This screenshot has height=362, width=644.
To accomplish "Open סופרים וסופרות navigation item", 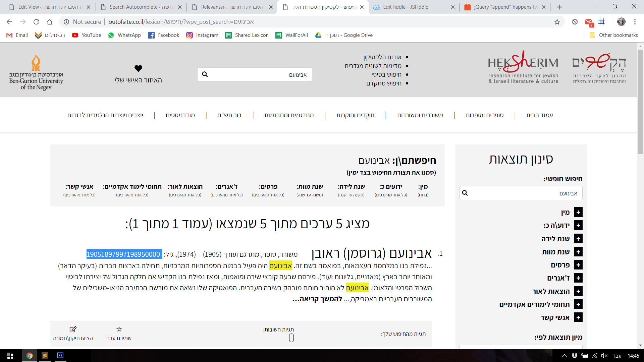I will tap(484, 115).
